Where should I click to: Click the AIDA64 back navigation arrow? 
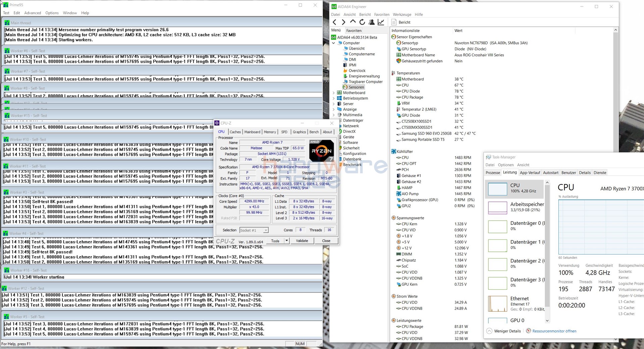click(334, 22)
